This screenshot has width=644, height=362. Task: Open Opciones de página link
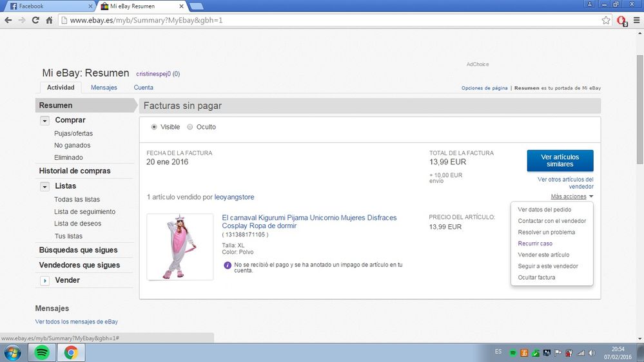click(x=484, y=88)
